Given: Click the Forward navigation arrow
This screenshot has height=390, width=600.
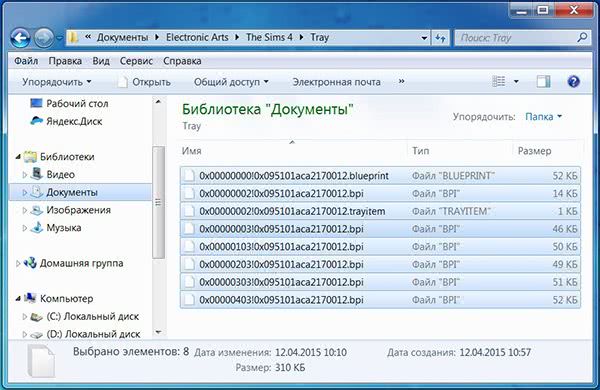Looking at the screenshot, I should [x=44, y=38].
